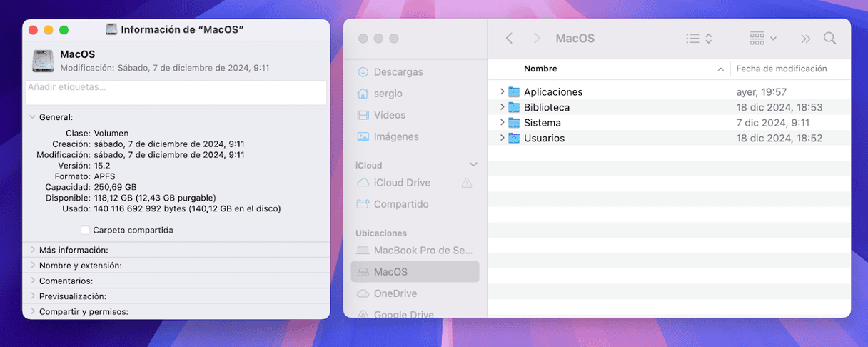Click Aplicaciones date 'ayer, 19:57'

point(761,91)
